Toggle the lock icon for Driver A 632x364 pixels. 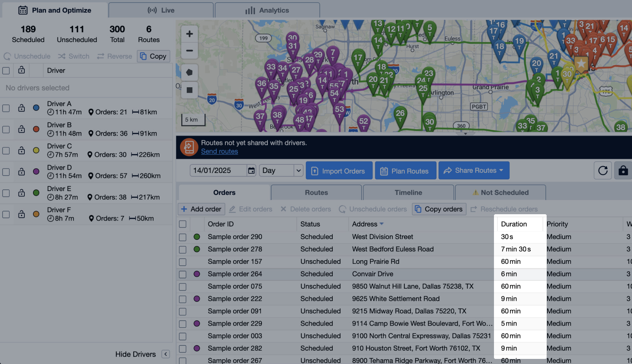22,108
